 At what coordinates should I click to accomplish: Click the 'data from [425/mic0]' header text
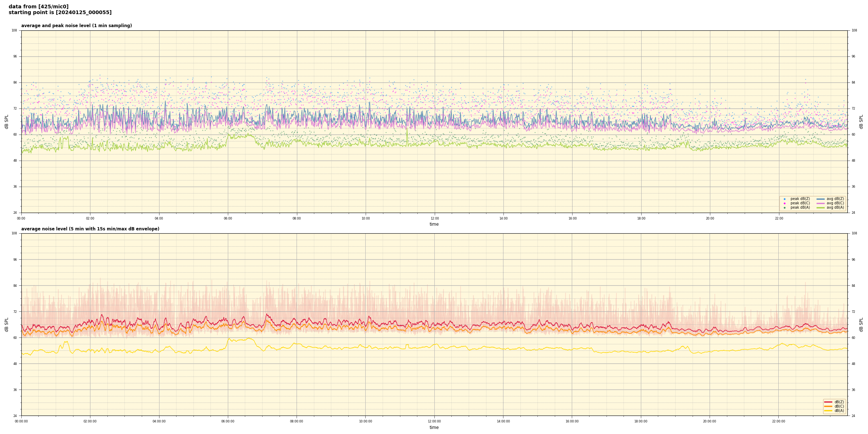pos(38,7)
